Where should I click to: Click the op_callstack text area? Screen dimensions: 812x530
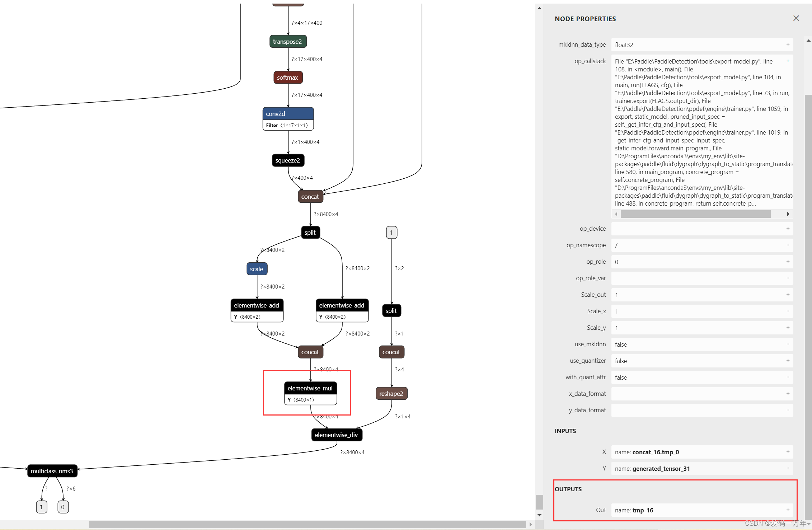[x=702, y=132]
